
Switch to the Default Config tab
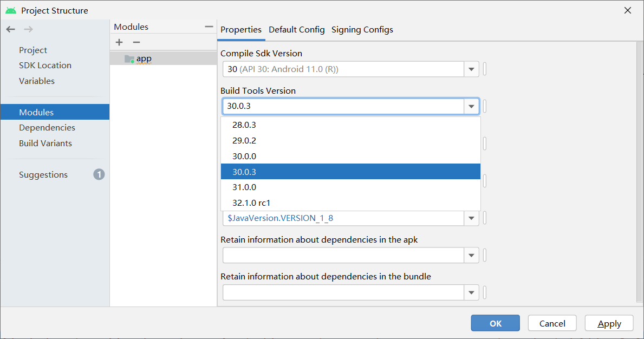pos(296,29)
